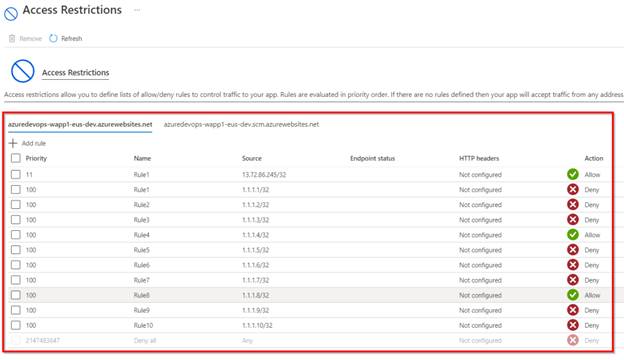Click the Access Restrictions blade icon in title

coord(11,14)
